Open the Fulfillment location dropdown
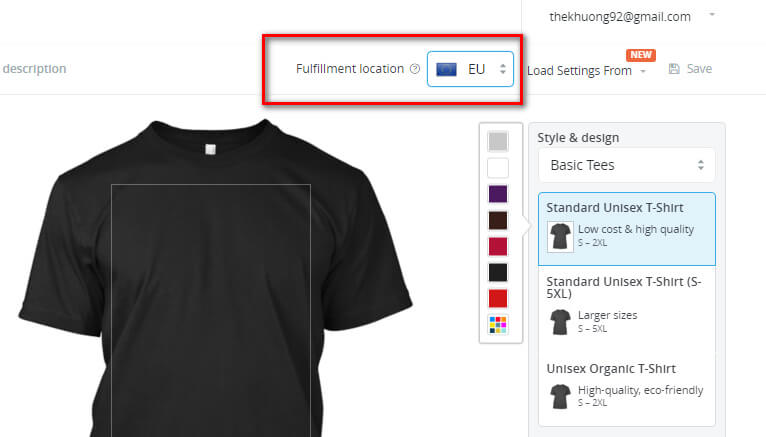 pos(470,69)
